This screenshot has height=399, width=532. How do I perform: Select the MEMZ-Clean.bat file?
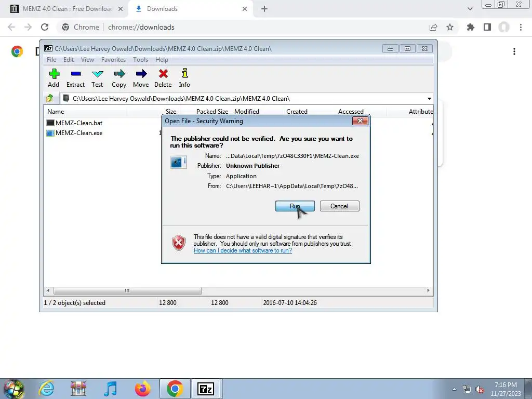tap(74, 123)
